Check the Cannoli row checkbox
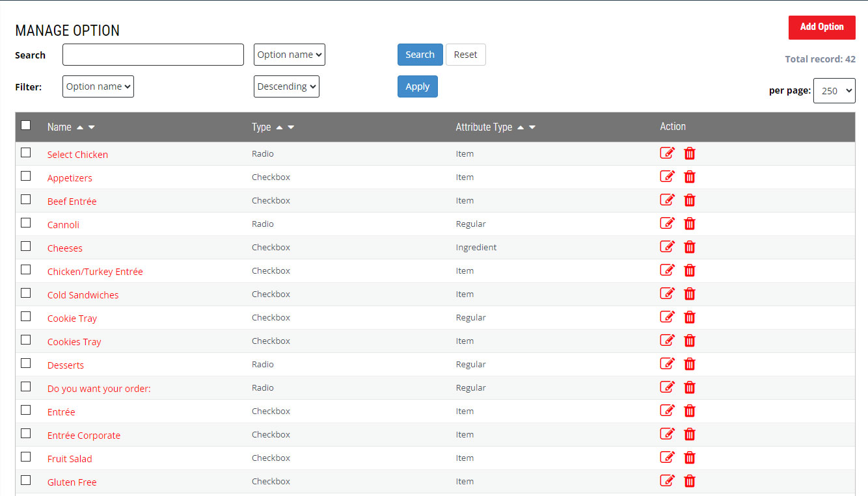 [x=26, y=223]
